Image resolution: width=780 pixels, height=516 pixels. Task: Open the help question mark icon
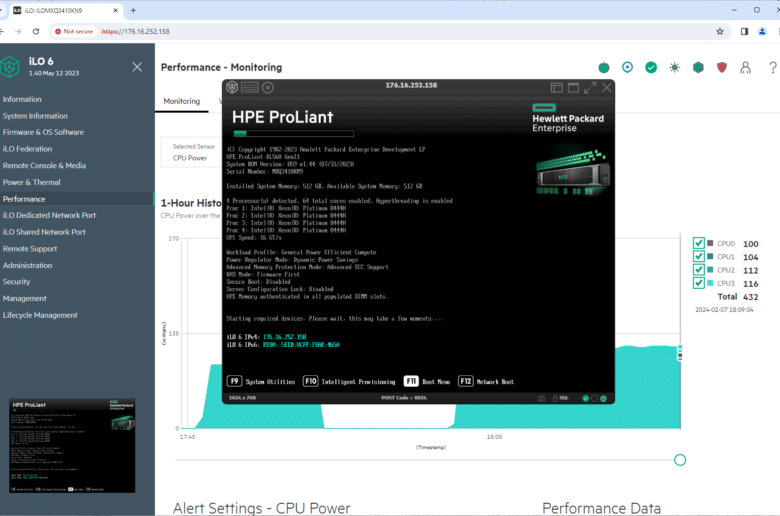pyautogui.click(x=773, y=67)
